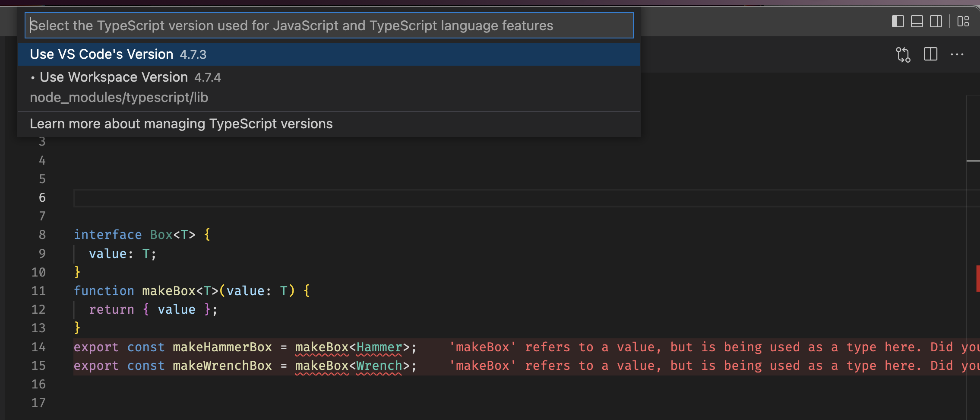This screenshot has width=980, height=420.
Task: Toggle the primary side bar layout icon
Action: click(898, 21)
